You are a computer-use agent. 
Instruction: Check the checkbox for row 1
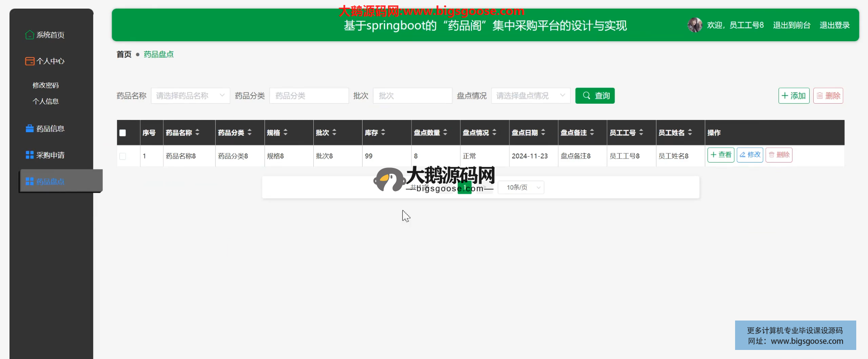(123, 156)
